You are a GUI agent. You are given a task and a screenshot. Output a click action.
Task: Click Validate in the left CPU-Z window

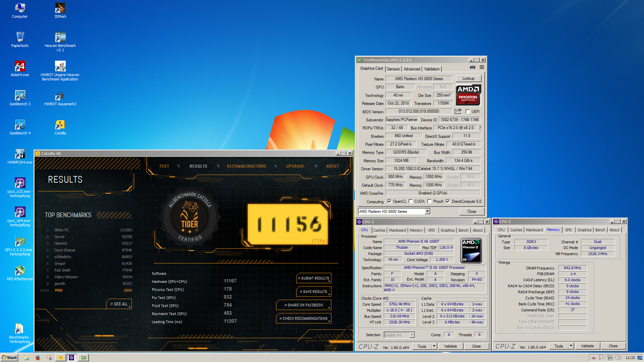click(x=450, y=346)
